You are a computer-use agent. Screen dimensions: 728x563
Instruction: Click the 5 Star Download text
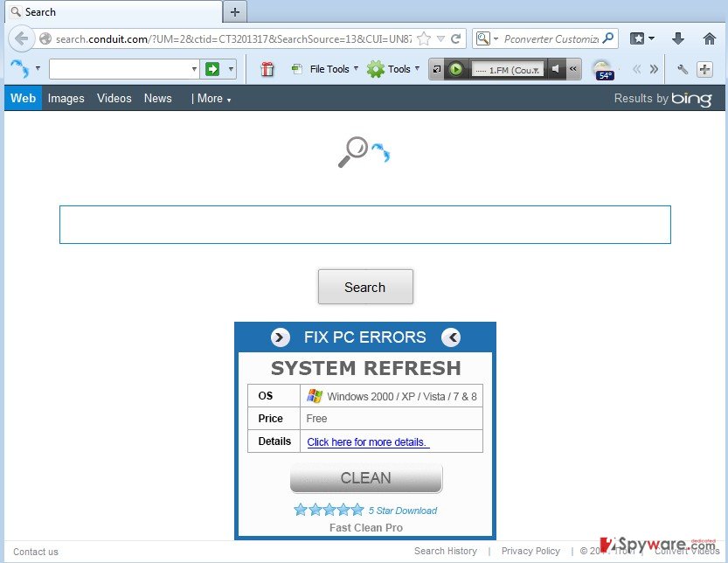point(403,511)
